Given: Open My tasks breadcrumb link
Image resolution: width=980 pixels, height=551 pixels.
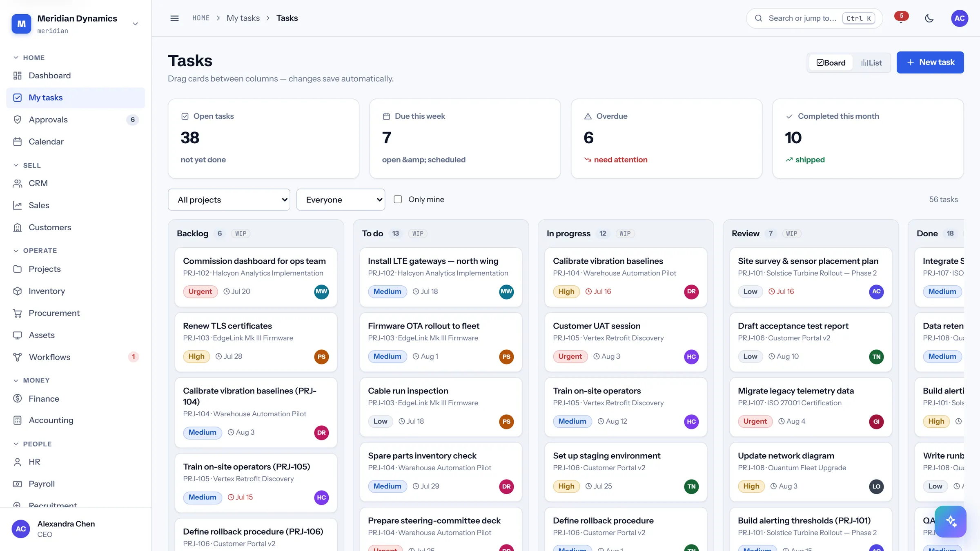Looking at the screenshot, I should tap(243, 18).
